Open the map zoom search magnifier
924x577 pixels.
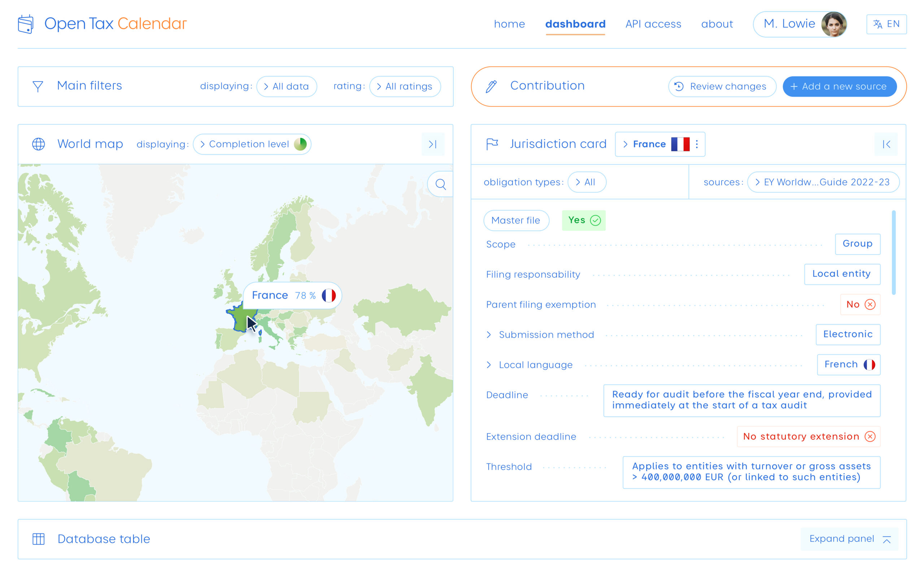[x=441, y=185]
